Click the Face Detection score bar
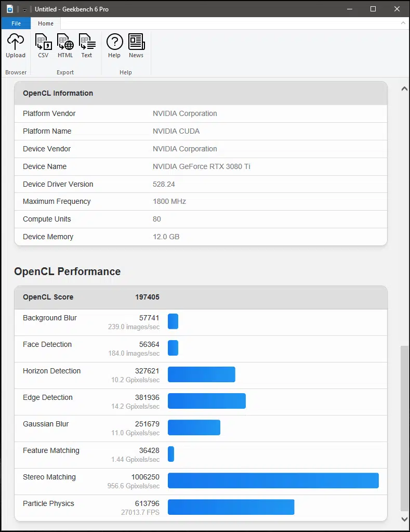This screenshot has width=410, height=532. coord(173,348)
